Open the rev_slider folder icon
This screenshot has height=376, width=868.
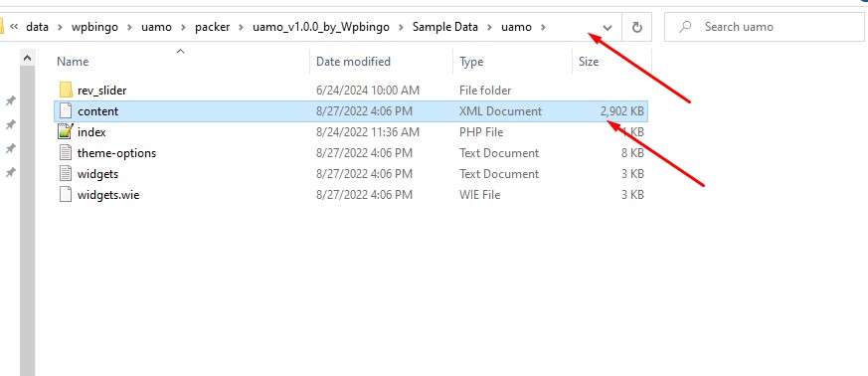[x=66, y=90]
